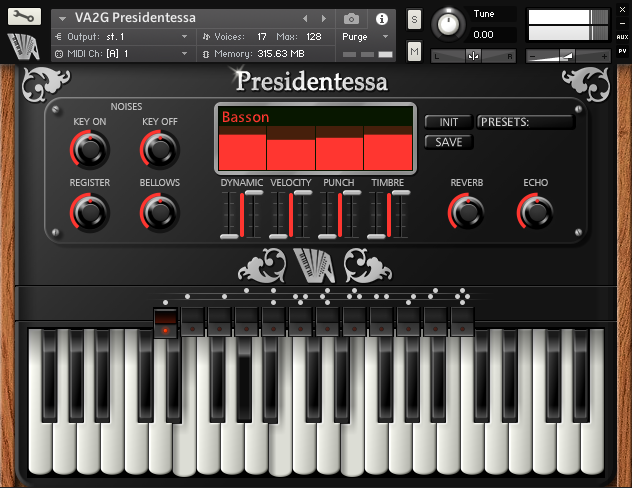Image resolution: width=632 pixels, height=488 pixels.
Task: Activate the first lit register switch
Action: pos(165,322)
